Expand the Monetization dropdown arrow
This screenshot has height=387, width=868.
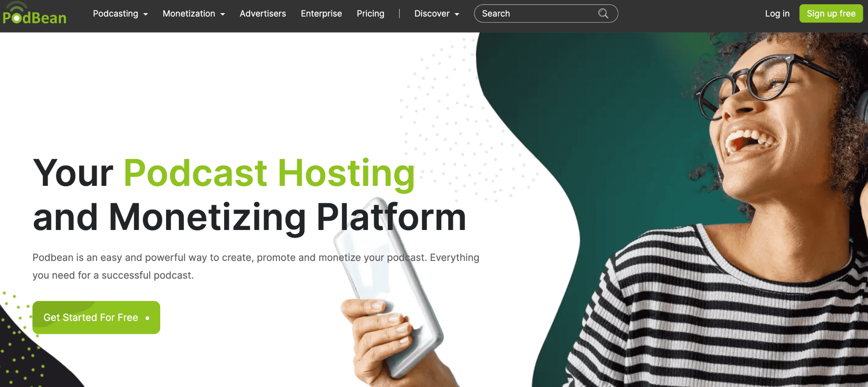coord(223,14)
